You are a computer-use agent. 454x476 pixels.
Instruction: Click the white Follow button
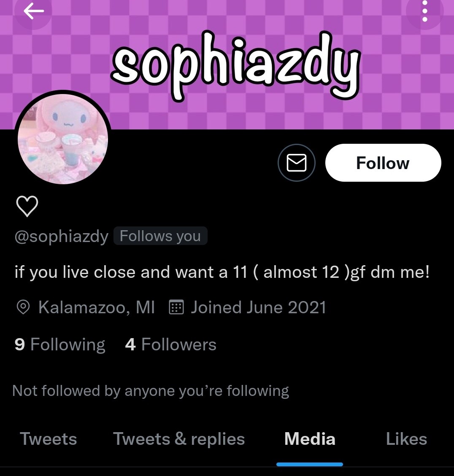click(383, 163)
